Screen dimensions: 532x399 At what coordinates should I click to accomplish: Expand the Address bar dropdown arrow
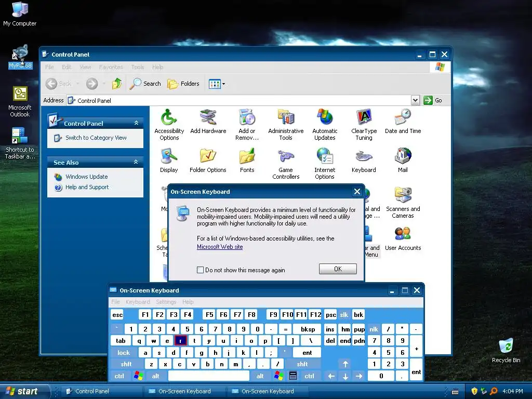415,100
